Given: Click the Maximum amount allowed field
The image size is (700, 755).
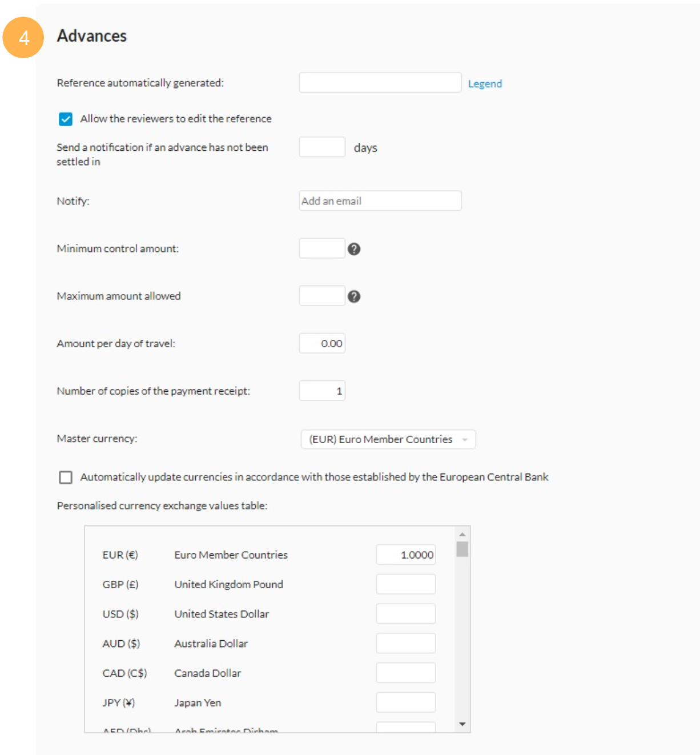Looking at the screenshot, I should click(x=322, y=296).
